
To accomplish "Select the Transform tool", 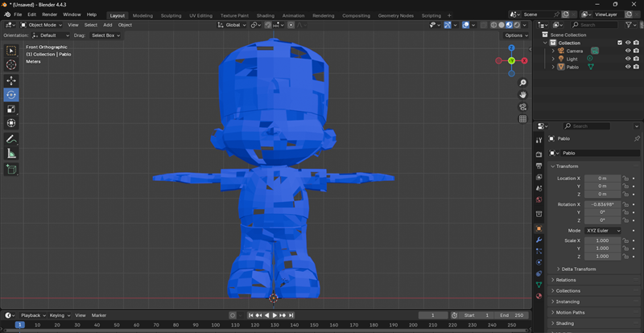I will (x=11, y=123).
